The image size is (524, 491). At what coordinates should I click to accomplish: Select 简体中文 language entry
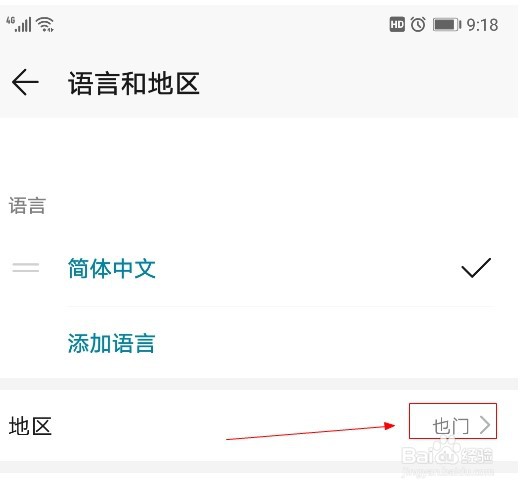pos(112,268)
